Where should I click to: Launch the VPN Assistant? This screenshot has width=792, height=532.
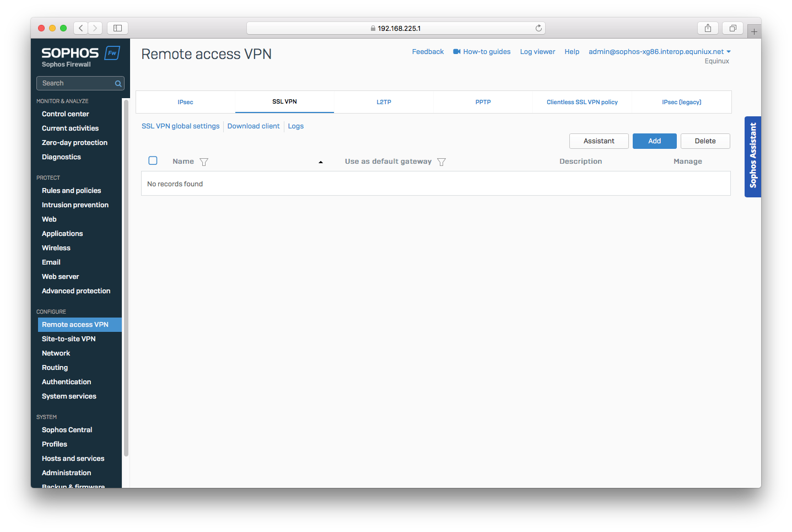coord(599,141)
